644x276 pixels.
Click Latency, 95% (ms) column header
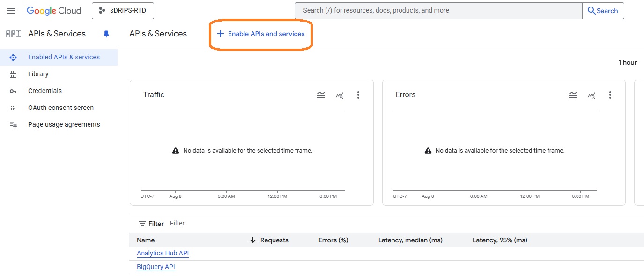pyautogui.click(x=500, y=240)
